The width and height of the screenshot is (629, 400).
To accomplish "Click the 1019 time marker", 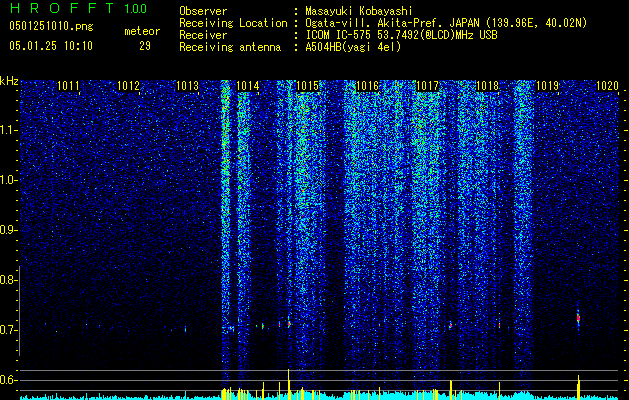I will pyautogui.click(x=548, y=85).
